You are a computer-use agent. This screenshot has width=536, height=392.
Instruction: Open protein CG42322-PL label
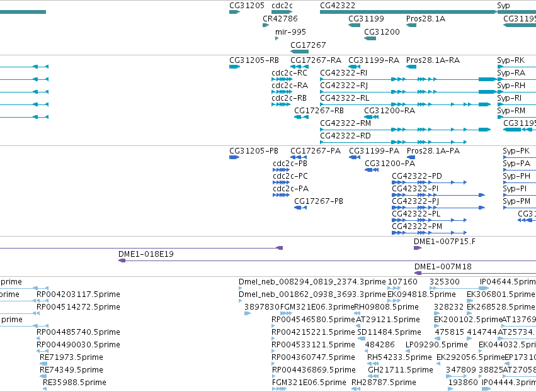pyautogui.click(x=416, y=214)
